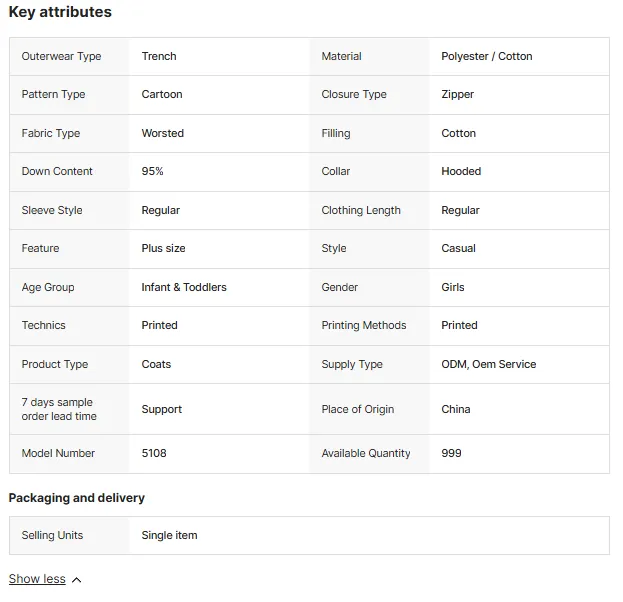Select the Single item selling units value
The image size is (623, 602).
[170, 535]
